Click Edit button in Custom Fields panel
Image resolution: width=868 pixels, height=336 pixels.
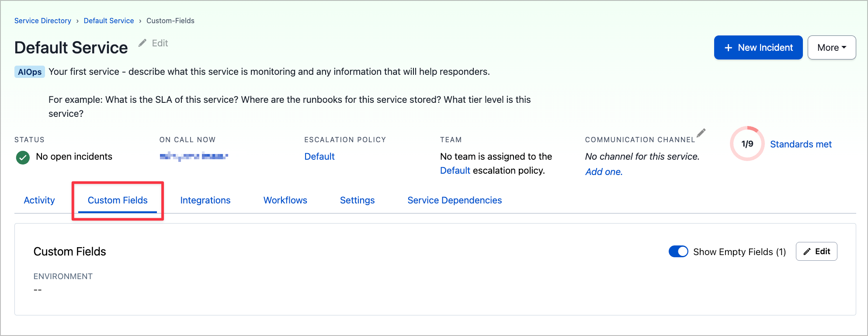pos(816,252)
